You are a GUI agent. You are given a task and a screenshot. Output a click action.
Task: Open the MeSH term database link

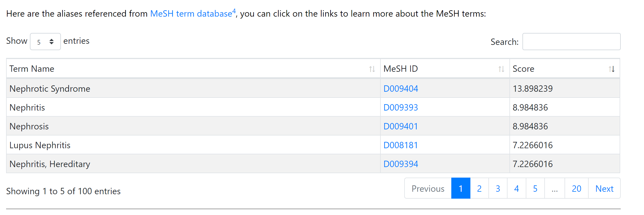click(191, 13)
